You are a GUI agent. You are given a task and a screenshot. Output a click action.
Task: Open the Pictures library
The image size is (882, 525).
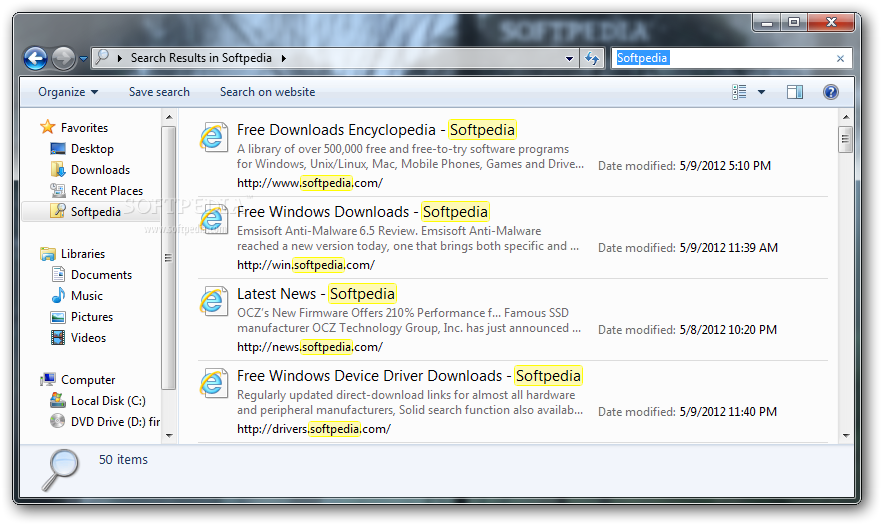(92, 317)
